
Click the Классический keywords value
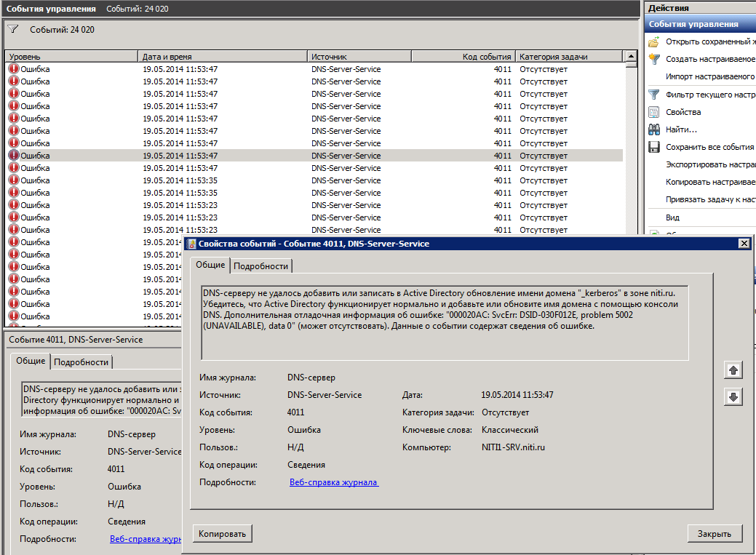point(509,430)
